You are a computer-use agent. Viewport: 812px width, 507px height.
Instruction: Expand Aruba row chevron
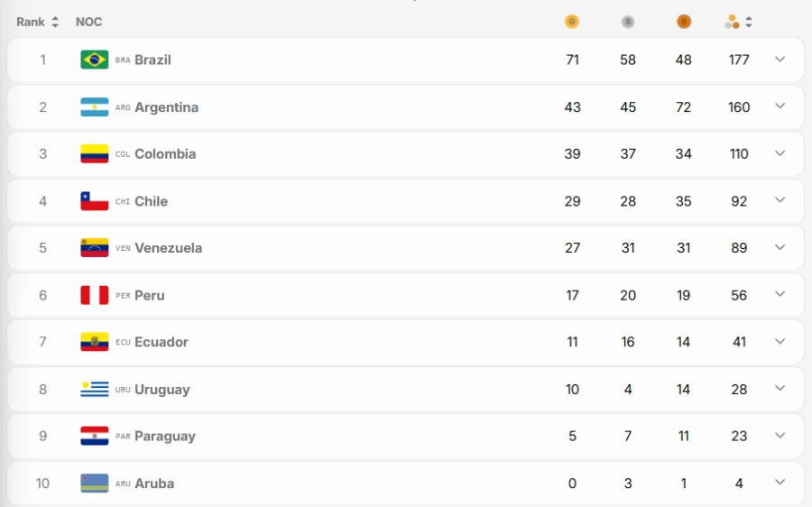coord(780,482)
